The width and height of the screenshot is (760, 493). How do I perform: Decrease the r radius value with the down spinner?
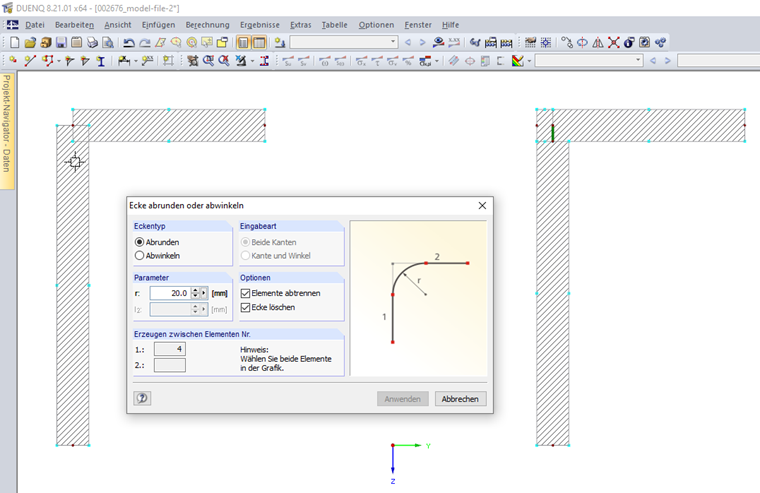tap(195, 296)
